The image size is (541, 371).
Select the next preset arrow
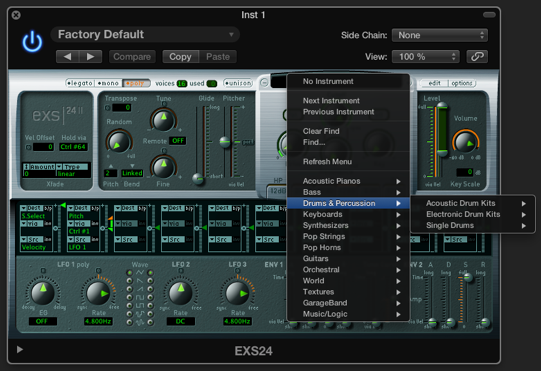click(90, 57)
